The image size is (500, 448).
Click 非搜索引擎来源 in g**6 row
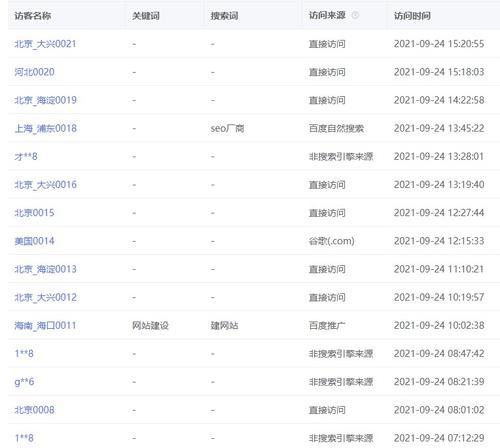341,382
